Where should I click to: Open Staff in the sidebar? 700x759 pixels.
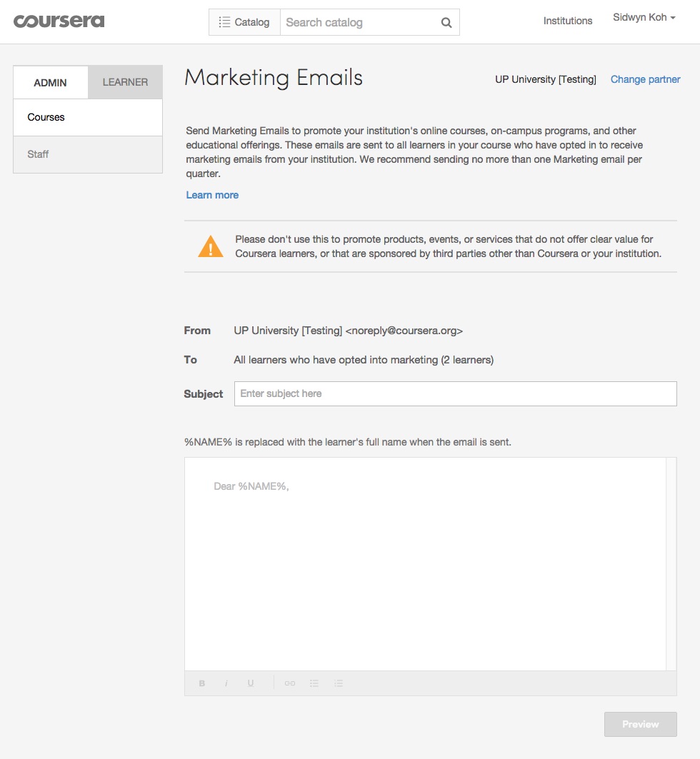click(38, 154)
